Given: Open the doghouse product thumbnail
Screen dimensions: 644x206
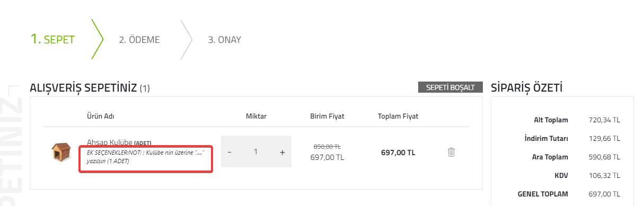Looking at the screenshot, I should (61, 152).
